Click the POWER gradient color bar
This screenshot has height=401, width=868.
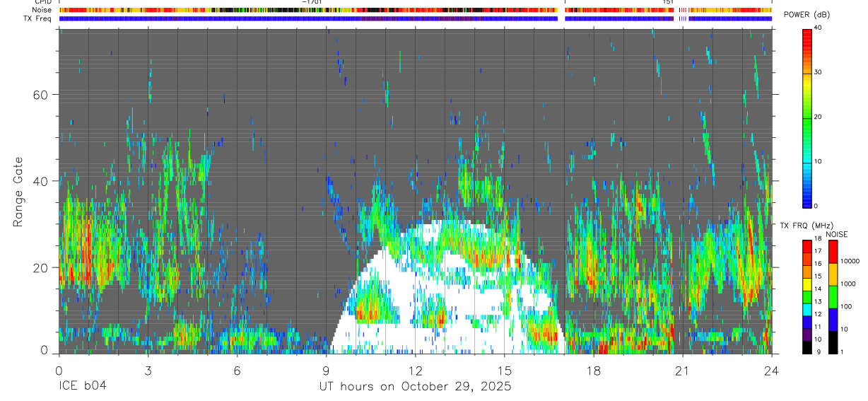(807, 117)
